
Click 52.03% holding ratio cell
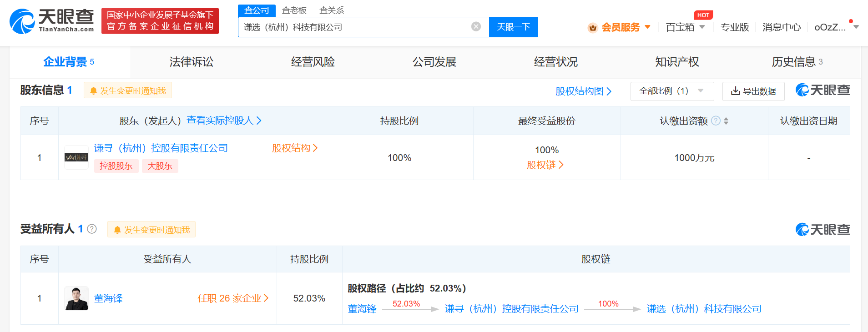coord(309,298)
